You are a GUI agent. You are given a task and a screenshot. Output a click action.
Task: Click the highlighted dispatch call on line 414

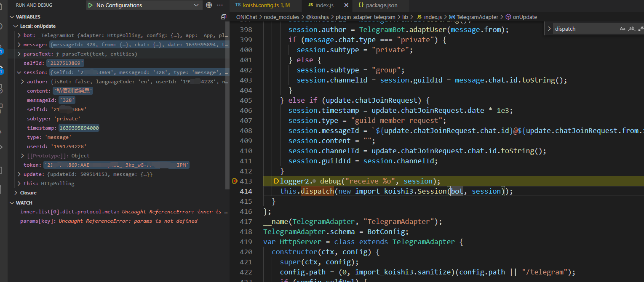317,191
